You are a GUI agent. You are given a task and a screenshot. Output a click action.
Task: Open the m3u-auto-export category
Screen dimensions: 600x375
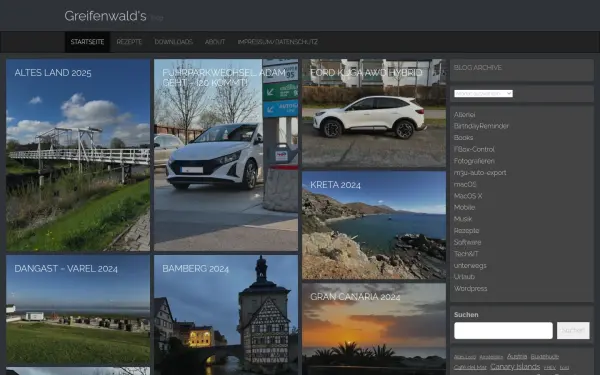tap(480, 173)
